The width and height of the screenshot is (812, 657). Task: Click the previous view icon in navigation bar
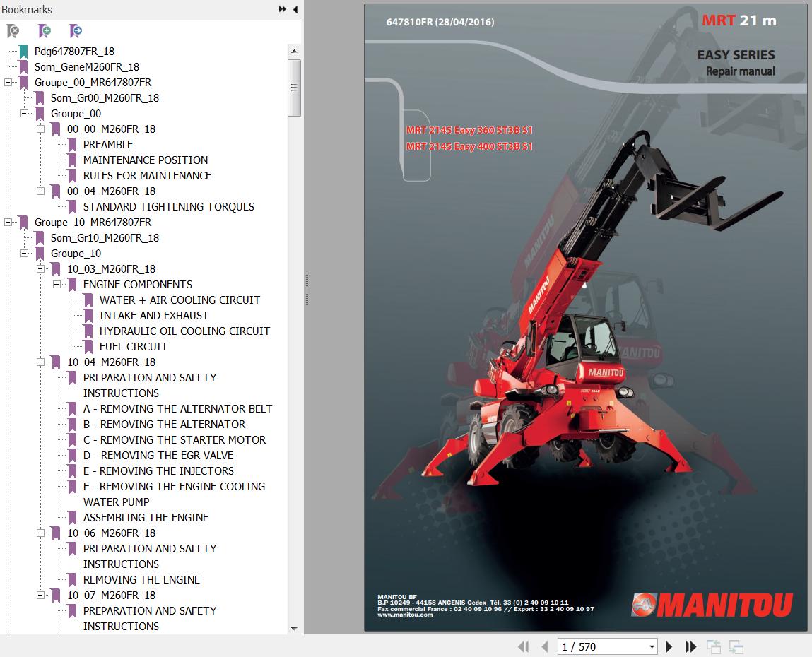click(714, 646)
